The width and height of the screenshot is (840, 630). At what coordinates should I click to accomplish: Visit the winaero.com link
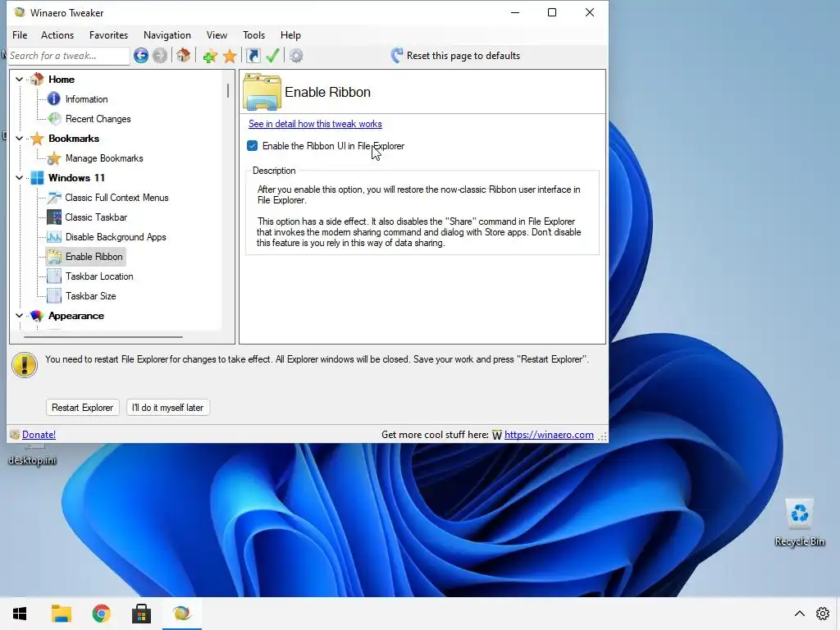(549, 435)
